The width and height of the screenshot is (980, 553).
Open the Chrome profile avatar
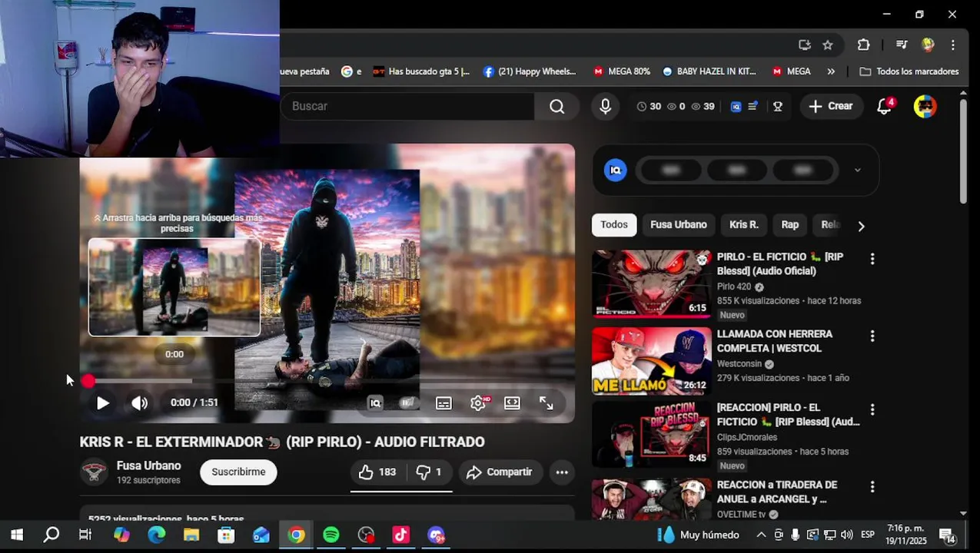[928, 45]
